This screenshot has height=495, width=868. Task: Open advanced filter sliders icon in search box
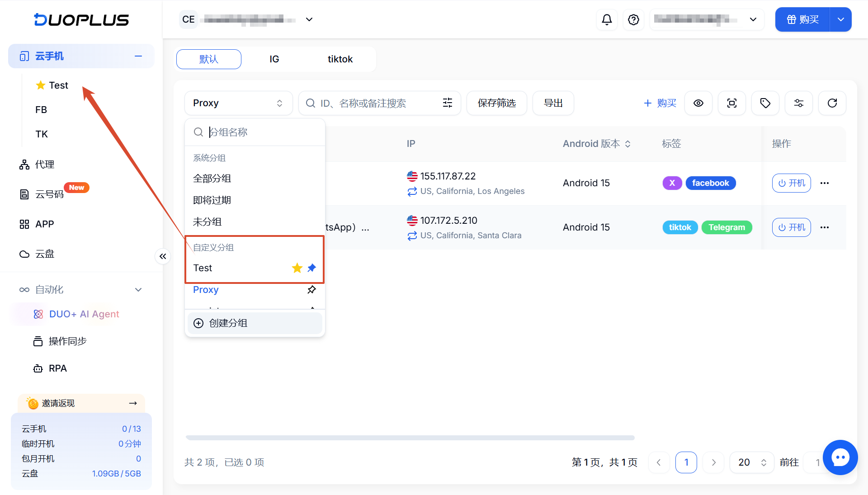(448, 103)
